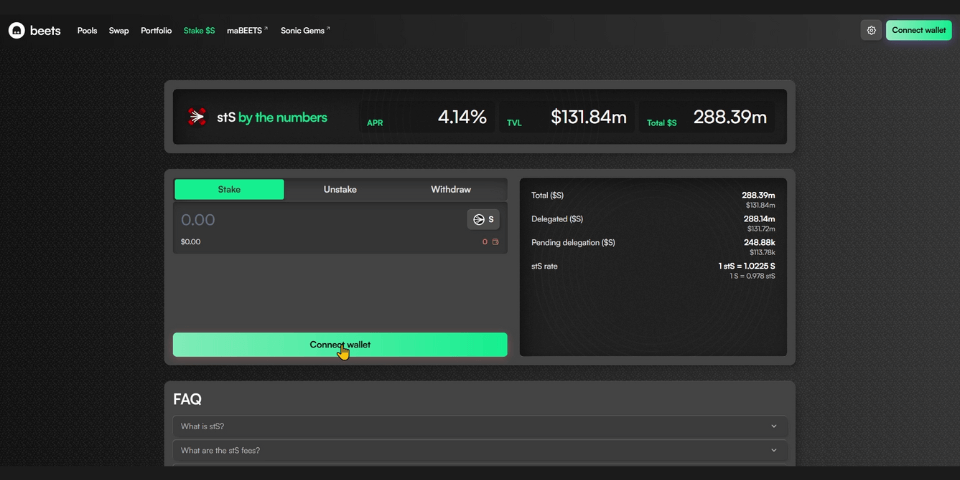Open the Portfolio page
This screenshot has height=480, width=960.
tap(156, 30)
